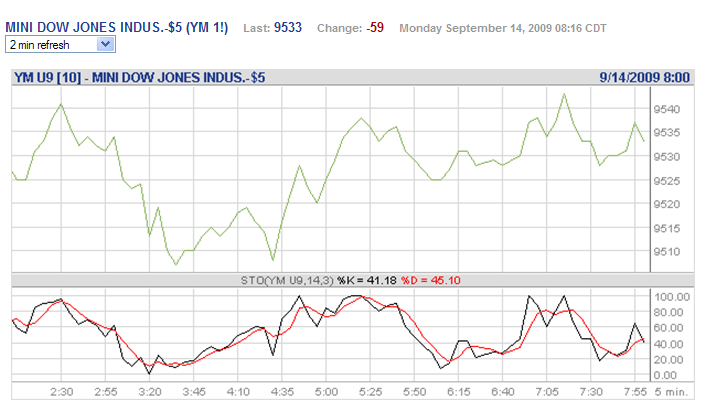Image resolution: width=714 pixels, height=409 pixels.
Task: Click the 5:50 time axis label
Action: [x=415, y=392]
